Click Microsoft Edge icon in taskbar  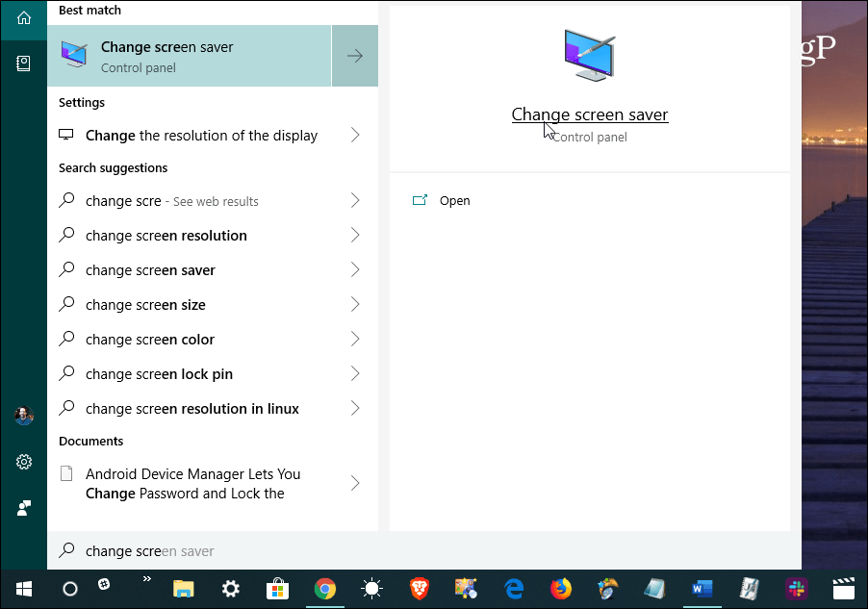[x=514, y=589]
